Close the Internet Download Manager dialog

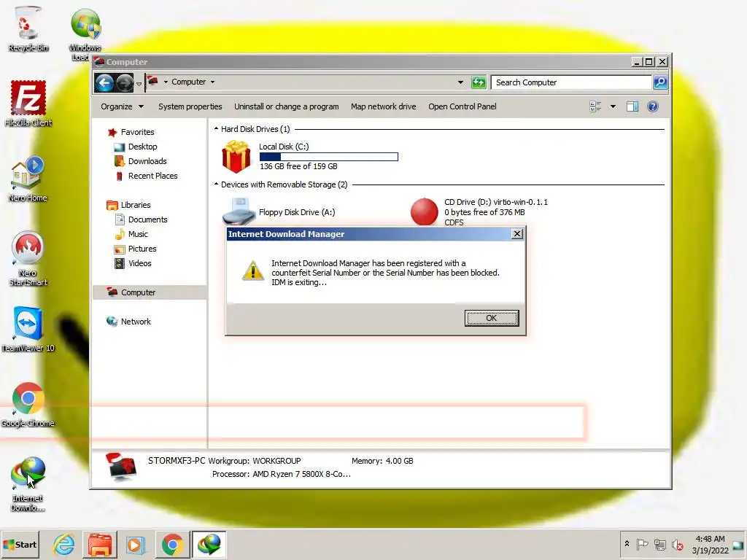[517, 234]
